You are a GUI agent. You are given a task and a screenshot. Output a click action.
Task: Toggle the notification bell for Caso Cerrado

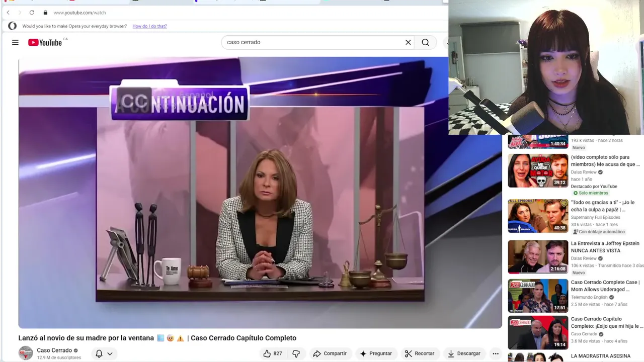[x=99, y=353]
